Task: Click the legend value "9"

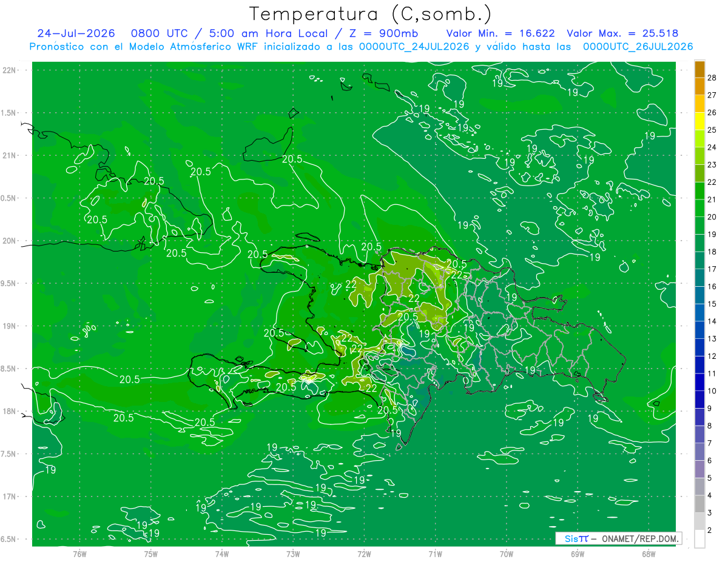Action: [x=710, y=408]
